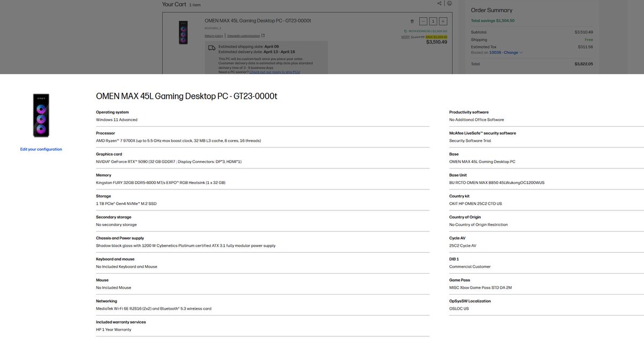Select 'No secondary storage' value
This screenshot has height=345, width=644.
pos(116,224)
